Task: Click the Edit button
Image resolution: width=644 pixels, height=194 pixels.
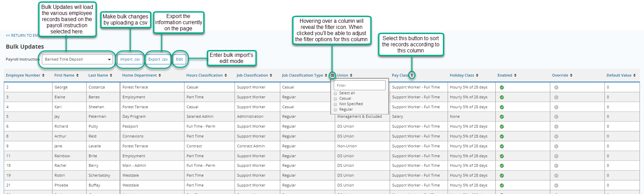Action: [x=180, y=59]
